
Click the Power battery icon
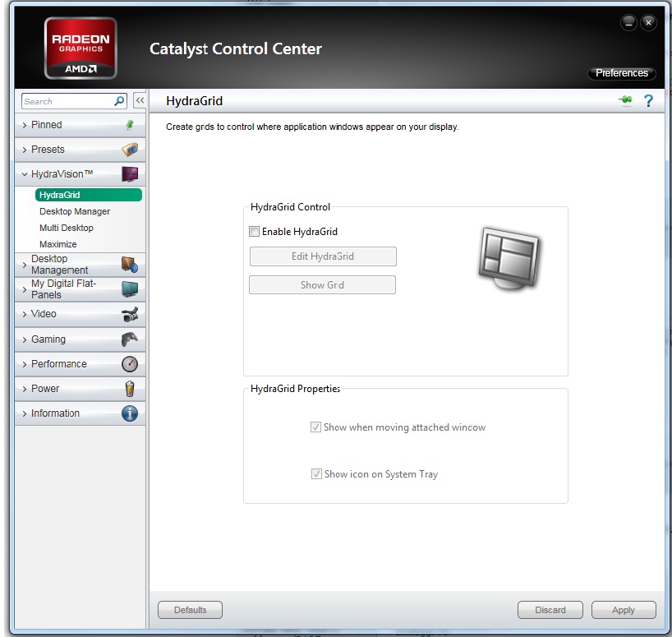click(130, 389)
